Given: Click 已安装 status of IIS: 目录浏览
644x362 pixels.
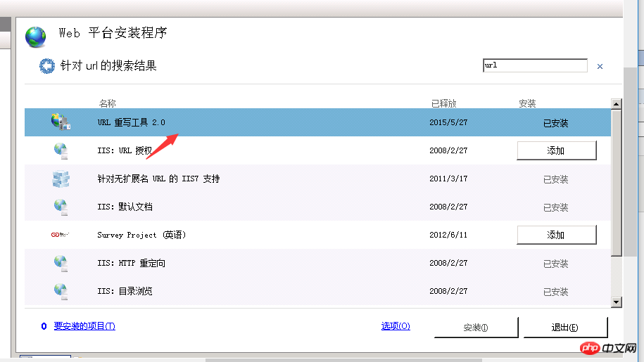Looking at the screenshot, I should 556,292.
